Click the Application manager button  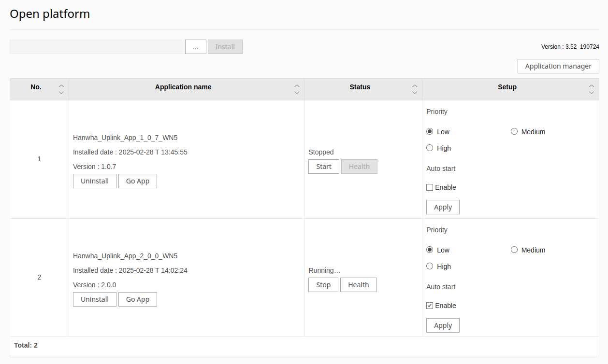click(558, 66)
